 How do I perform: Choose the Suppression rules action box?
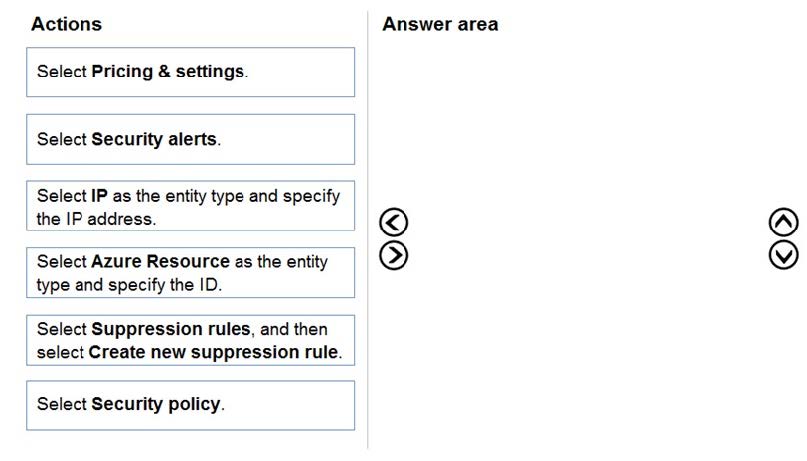(190, 339)
